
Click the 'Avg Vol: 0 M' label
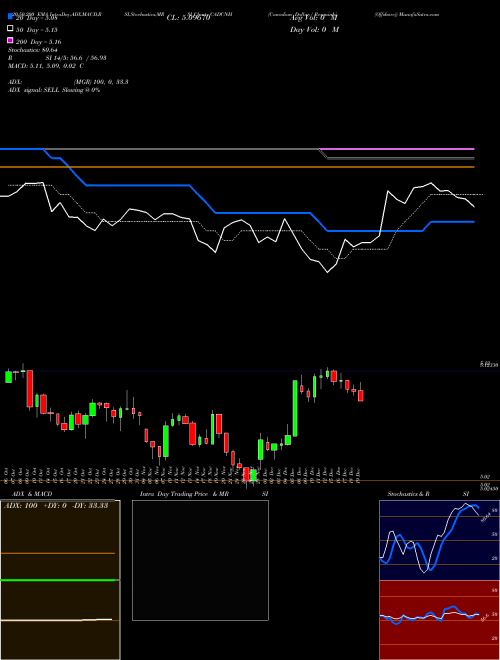tap(314, 18)
